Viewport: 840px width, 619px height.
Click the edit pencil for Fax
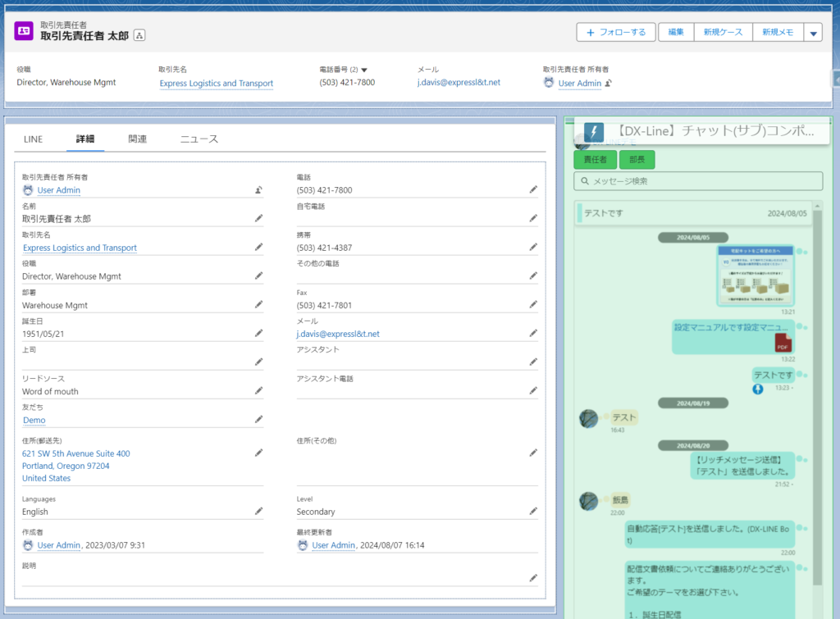tap(533, 305)
